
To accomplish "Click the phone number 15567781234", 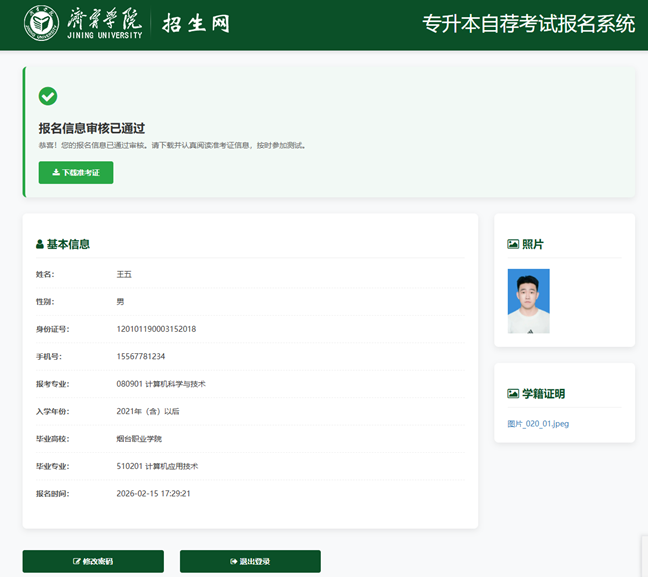I will pyautogui.click(x=141, y=356).
